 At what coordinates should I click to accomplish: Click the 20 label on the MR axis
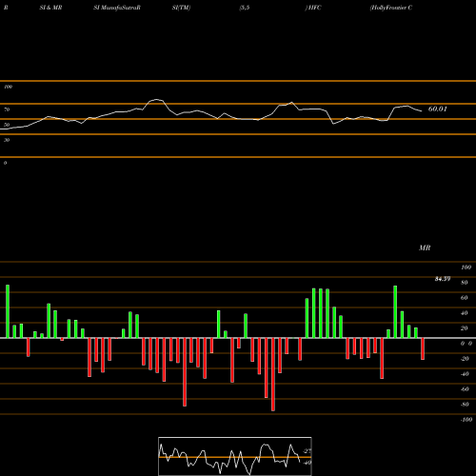click(465, 328)
